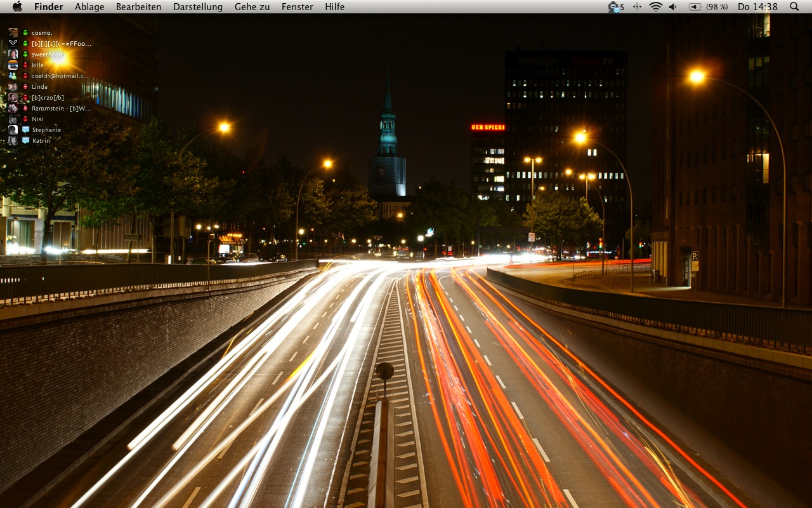Click the chat bubble icon next to Katrin

[25, 140]
